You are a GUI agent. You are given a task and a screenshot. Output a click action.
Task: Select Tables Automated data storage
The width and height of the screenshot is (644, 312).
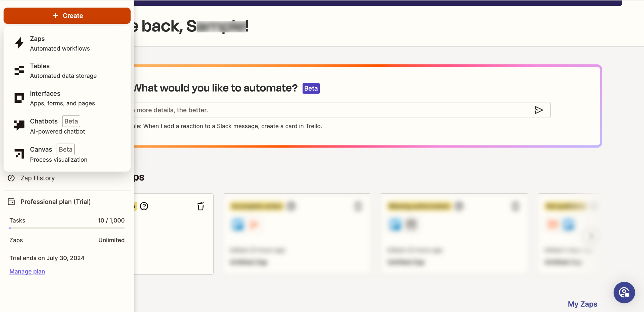63,71
